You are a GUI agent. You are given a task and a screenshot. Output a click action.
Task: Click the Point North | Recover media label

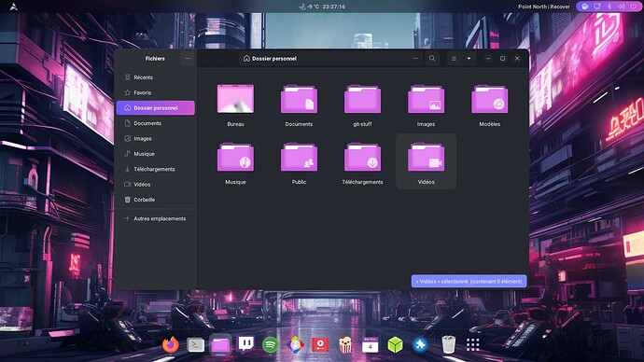(544, 7)
